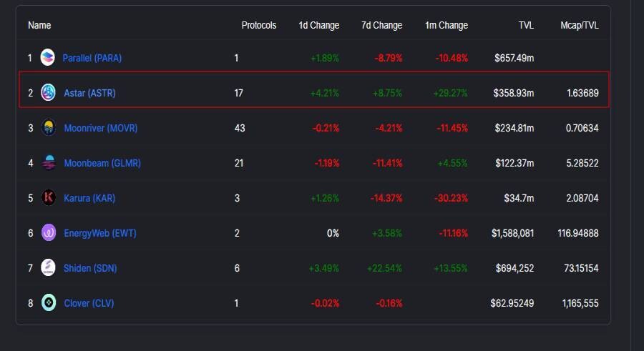Image resolution: width=644 pixels, height=351 pixels.
Task: Click the +22.54% 7d change for Shiden
Action: click(384, 268)
